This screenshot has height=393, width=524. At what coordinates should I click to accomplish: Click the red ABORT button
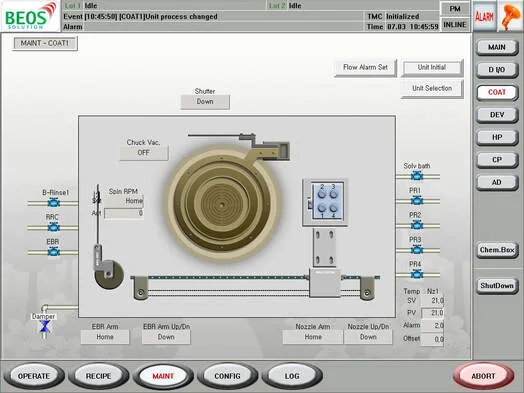483,376
